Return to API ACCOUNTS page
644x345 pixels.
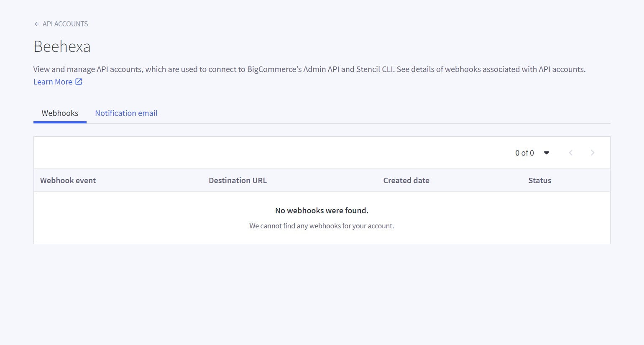pyautogui.click(x=65, y=24)
